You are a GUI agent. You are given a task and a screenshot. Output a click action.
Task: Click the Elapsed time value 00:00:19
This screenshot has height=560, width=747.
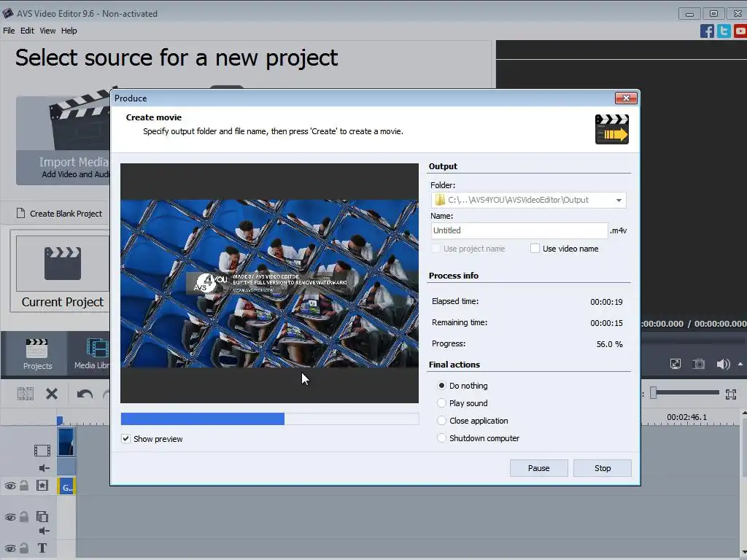(606, 302)
